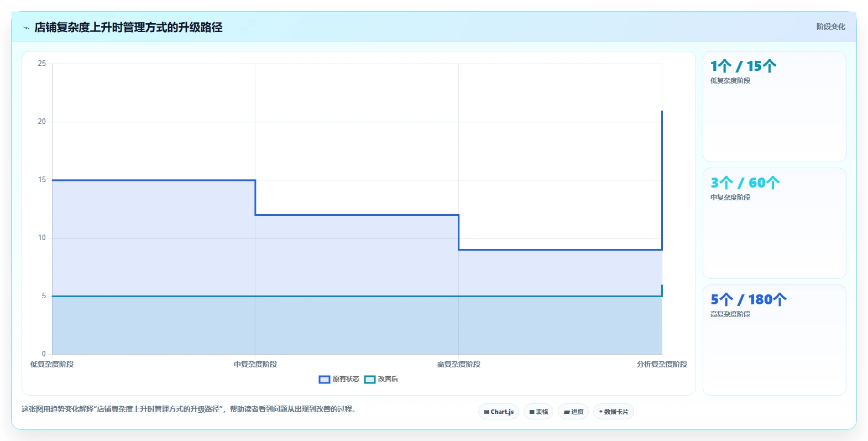Image resolution: width=868 pixels, height=441 pixels.
Task: Click the chart description text below the chart
Action: (x=190, y=409)
